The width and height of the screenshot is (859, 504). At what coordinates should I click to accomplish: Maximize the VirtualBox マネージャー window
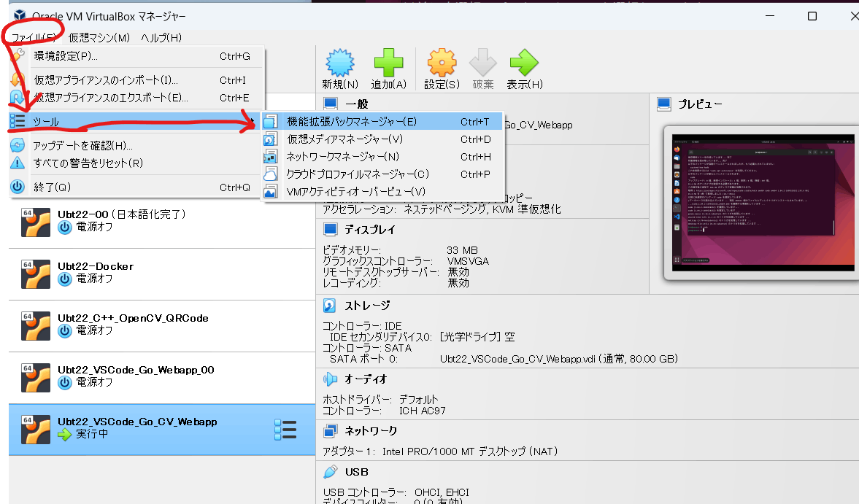pos(812,16)
